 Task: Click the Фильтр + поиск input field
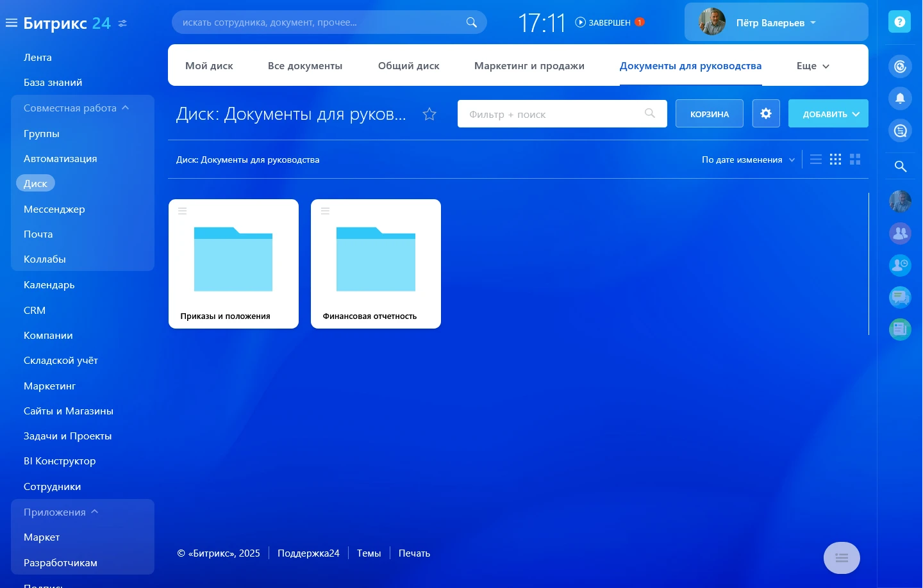[551, 113]
